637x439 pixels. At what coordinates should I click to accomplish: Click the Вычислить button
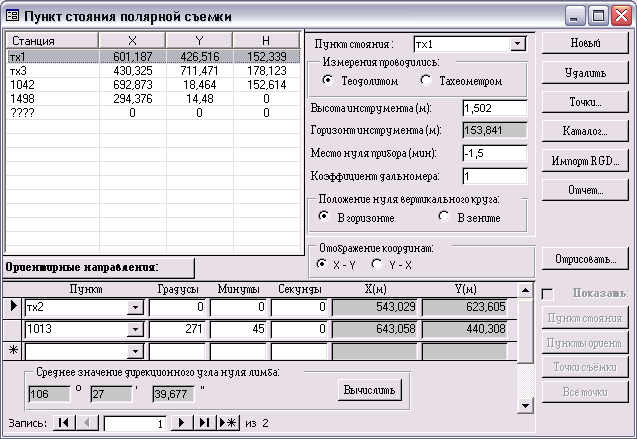(x=369, y=388)
